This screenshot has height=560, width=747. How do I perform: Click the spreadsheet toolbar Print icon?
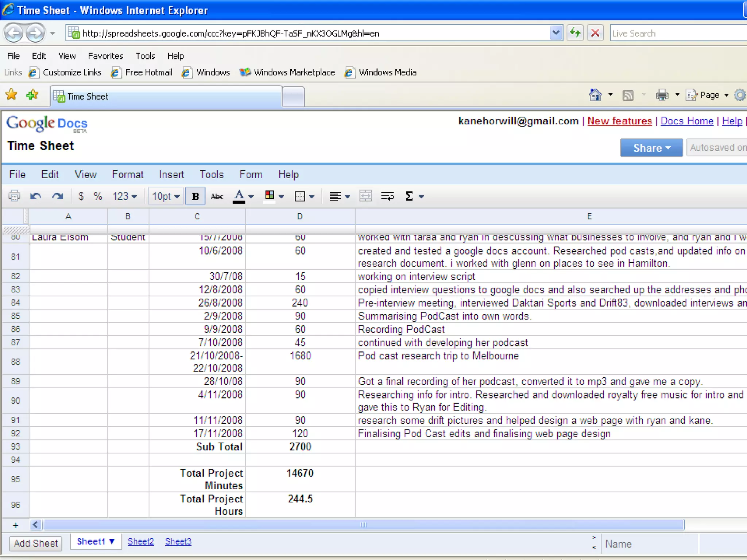[x=14, y=196]
